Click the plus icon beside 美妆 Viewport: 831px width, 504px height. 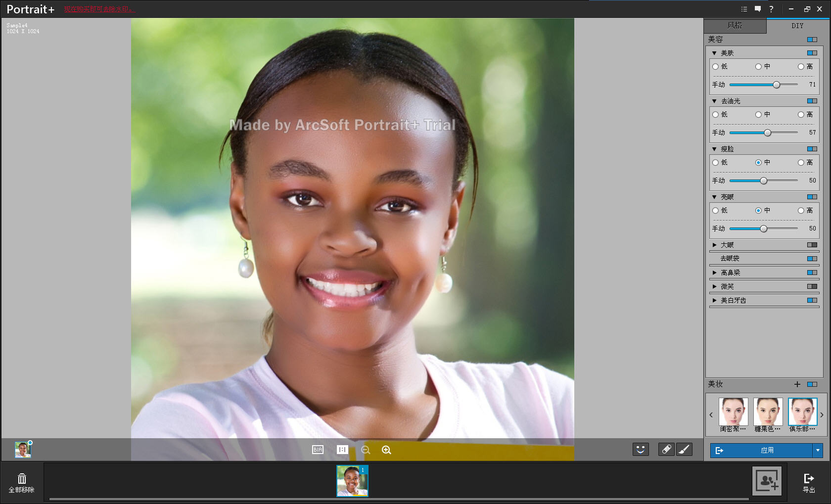pos(797,384)
